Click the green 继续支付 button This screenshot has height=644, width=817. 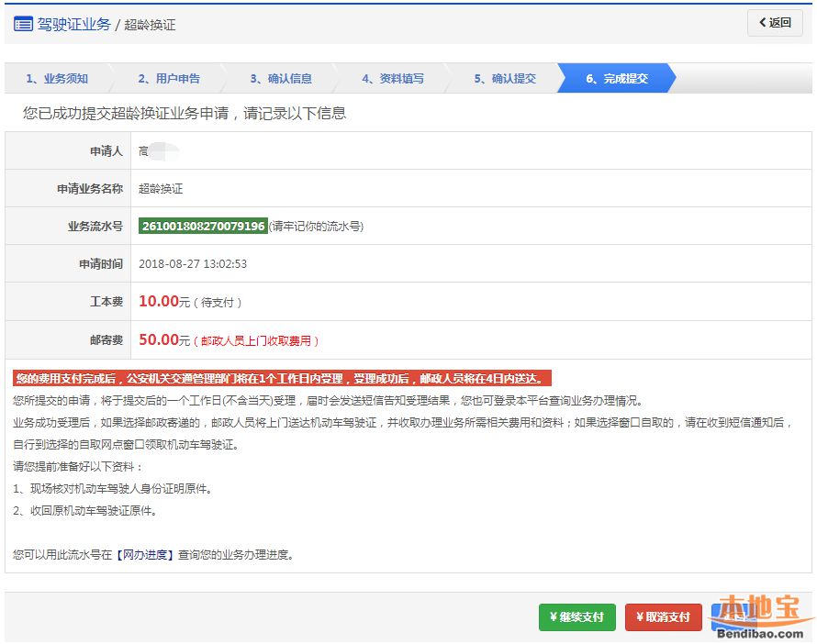576,617
